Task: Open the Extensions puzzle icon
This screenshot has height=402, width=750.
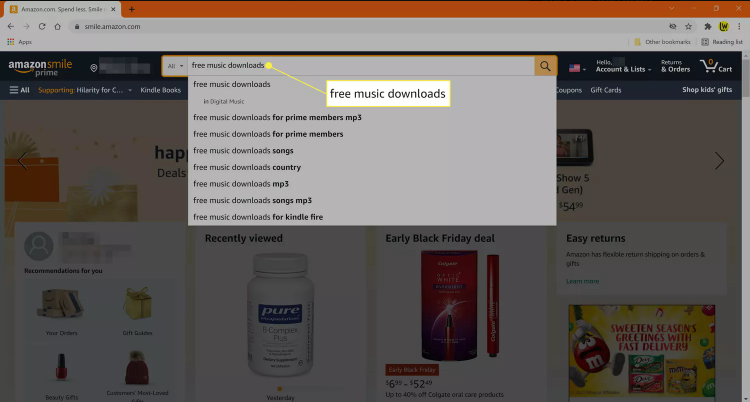Action: [708, 27]
